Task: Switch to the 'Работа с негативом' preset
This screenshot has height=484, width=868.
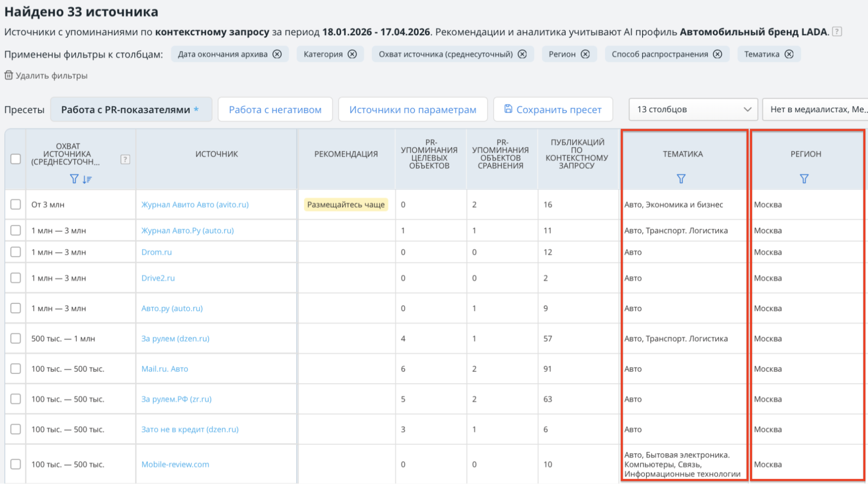Action: [275, 109]
